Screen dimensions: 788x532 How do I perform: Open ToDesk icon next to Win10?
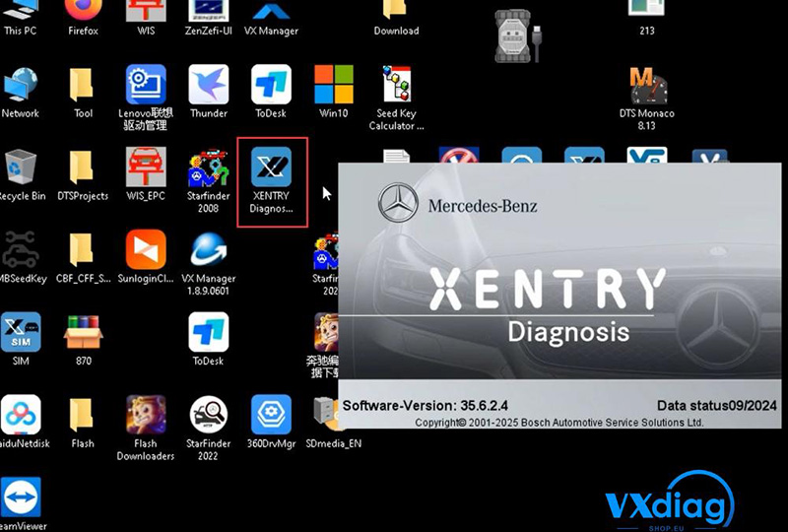pyautogui.click(x=272, y=92)
